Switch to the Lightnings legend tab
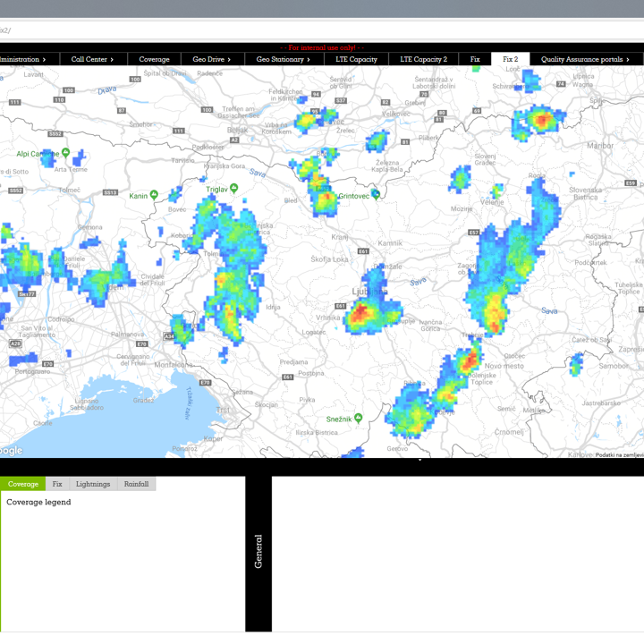 [x=93, y=484]
